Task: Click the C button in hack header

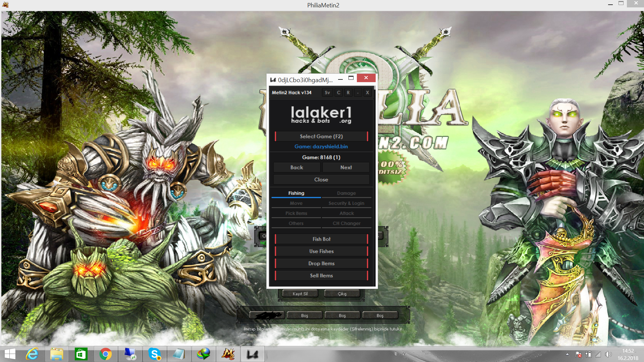Action: pos(339,93)
